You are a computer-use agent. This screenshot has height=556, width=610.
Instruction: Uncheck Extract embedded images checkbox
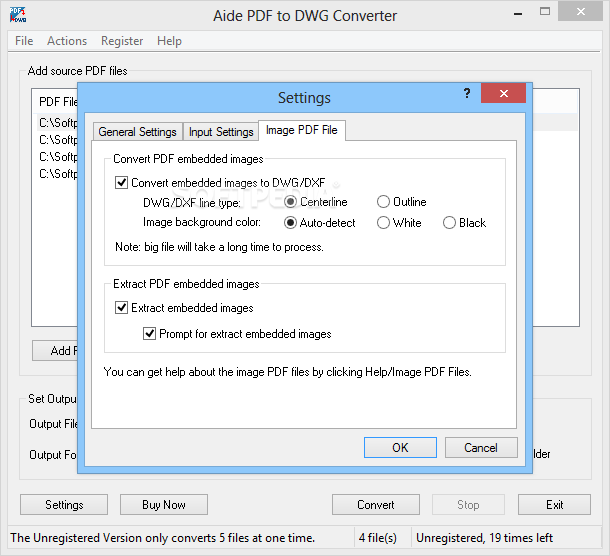pos(121,307)
